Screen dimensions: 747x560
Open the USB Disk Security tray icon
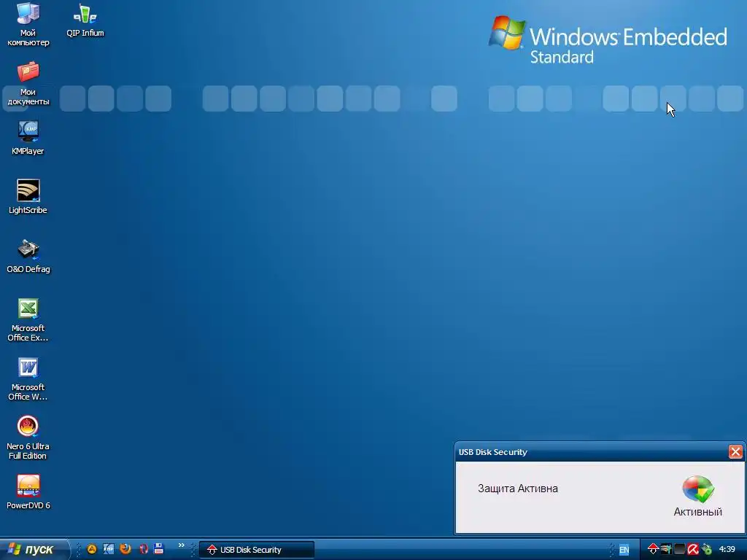[x=653, y=549]
